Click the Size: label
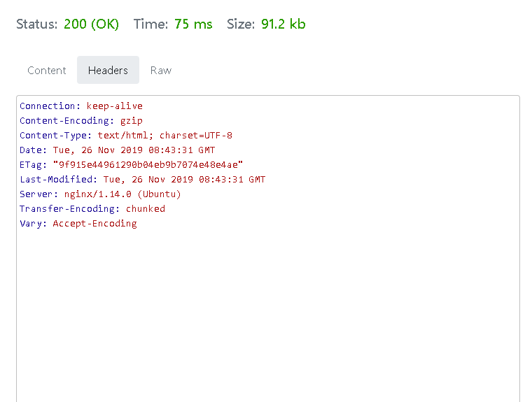This screenshot has height=402, width=532. pyautogui.click(x=241, y=24)
